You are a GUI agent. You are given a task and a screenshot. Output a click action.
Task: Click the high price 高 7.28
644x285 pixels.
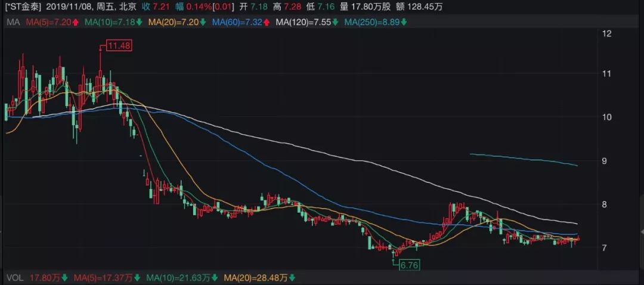[x=288, y=7]
